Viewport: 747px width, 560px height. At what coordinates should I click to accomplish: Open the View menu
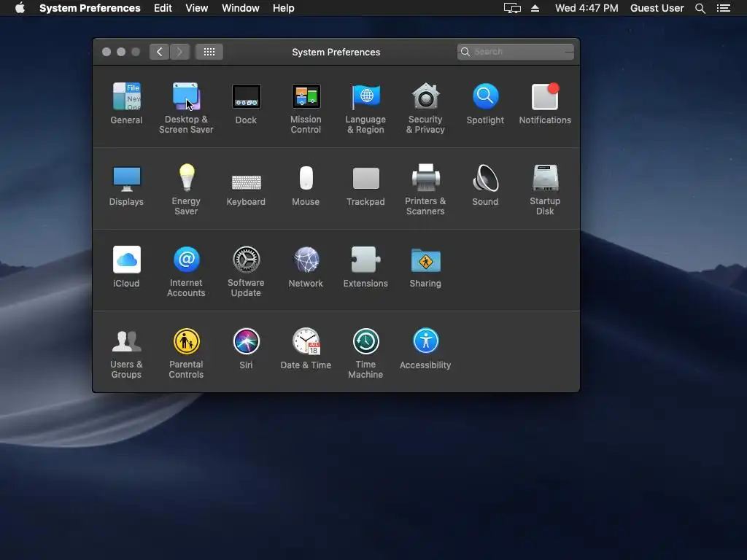(196, 8)
